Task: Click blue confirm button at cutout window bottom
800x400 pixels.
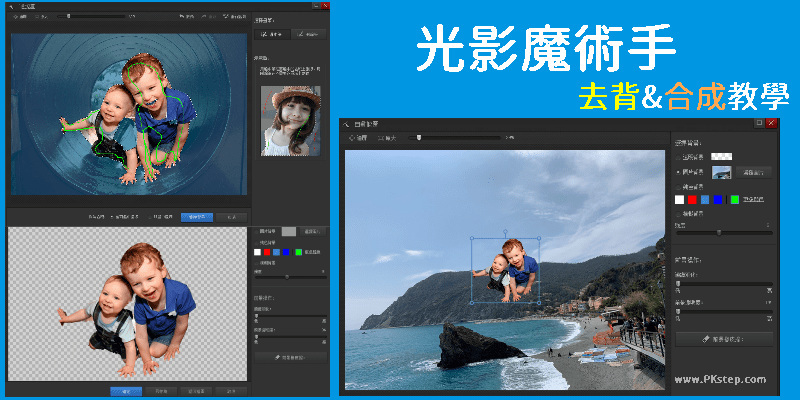Action: 126,391
